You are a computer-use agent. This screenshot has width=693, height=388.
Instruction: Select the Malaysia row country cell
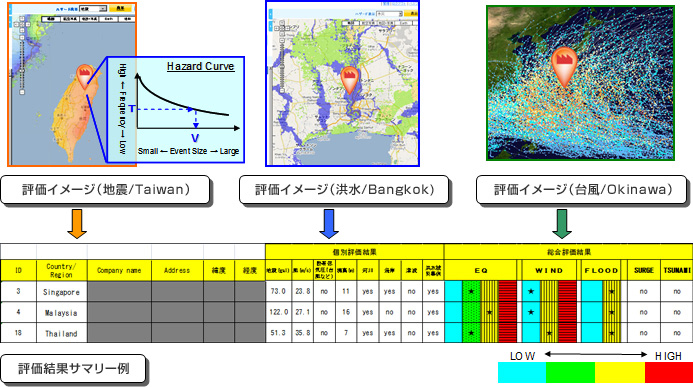[61, 312]
